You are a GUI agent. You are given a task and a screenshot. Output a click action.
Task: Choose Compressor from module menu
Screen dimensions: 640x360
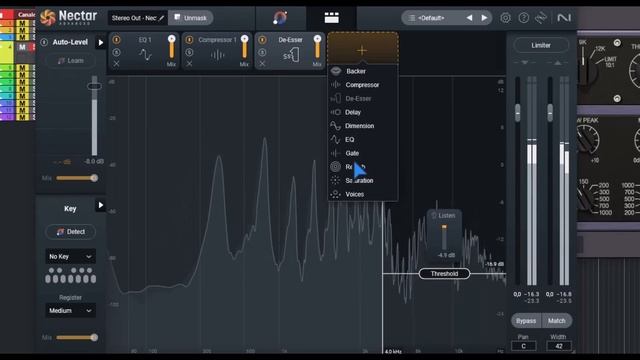tap(362, 85)
